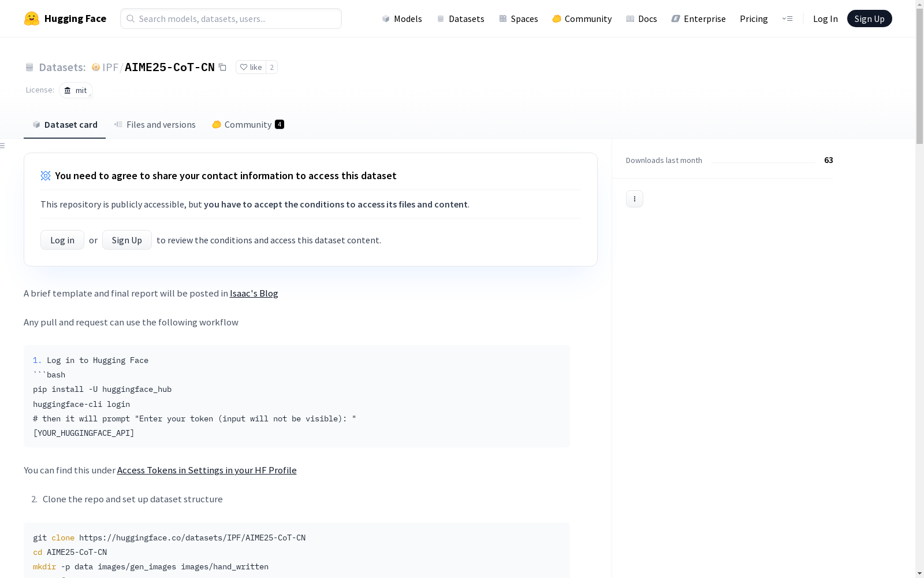Open the three-dot options menu in sidebar
The height and width of the screenshot is (578, 924).
click(x=635, y=199)
